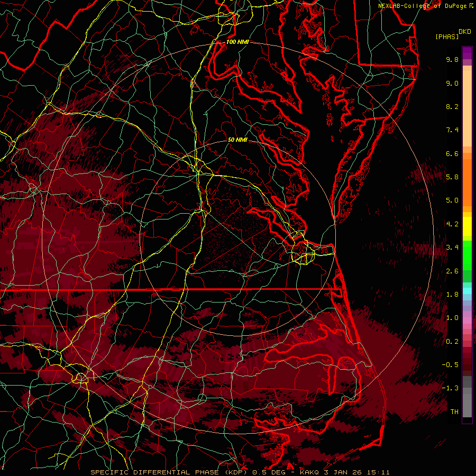The height and width of the screenshot is (476, 476).
Task: Click the KAKQ station identifier
Action: point(309,472)
